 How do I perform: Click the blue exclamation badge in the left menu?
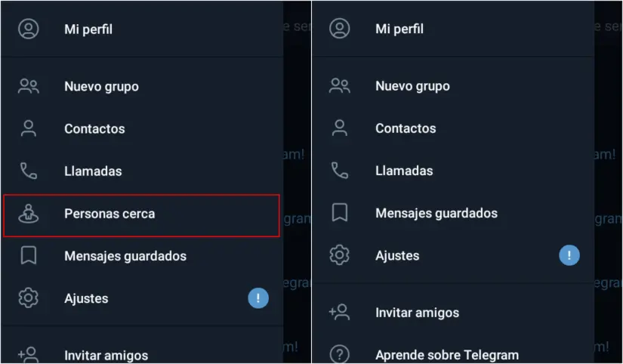tap(258, 298)
